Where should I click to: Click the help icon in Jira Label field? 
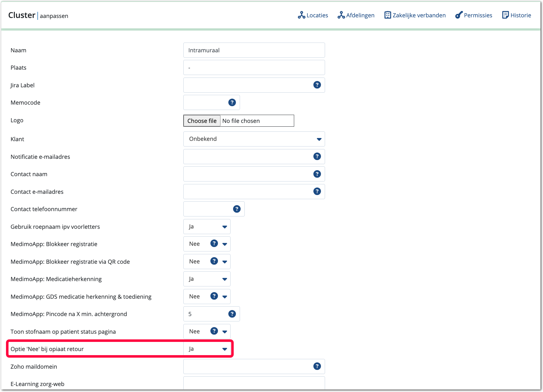[317, 85]
